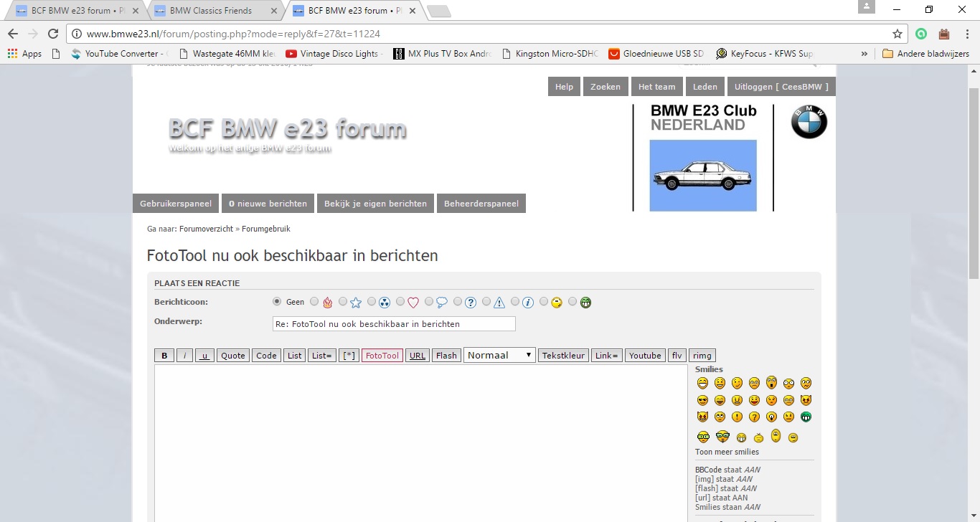Insert the yellow question mark smiley
Viewport: 980px width, 522px height.
[x=754, y=417]
